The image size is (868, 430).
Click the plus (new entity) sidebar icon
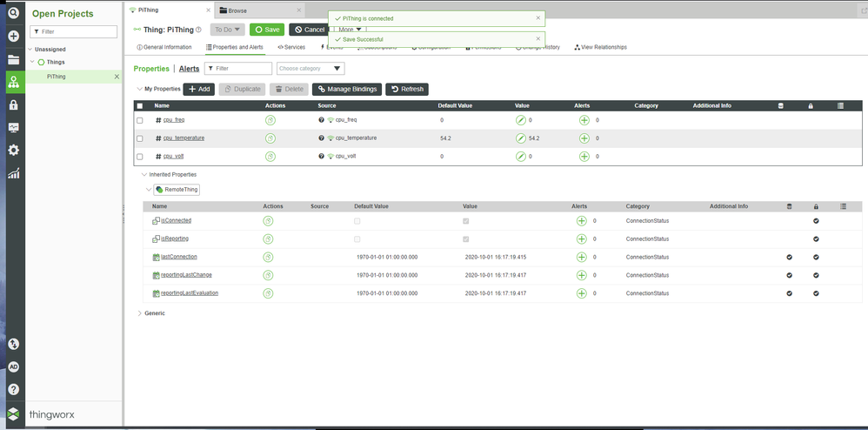click(14, 36)
